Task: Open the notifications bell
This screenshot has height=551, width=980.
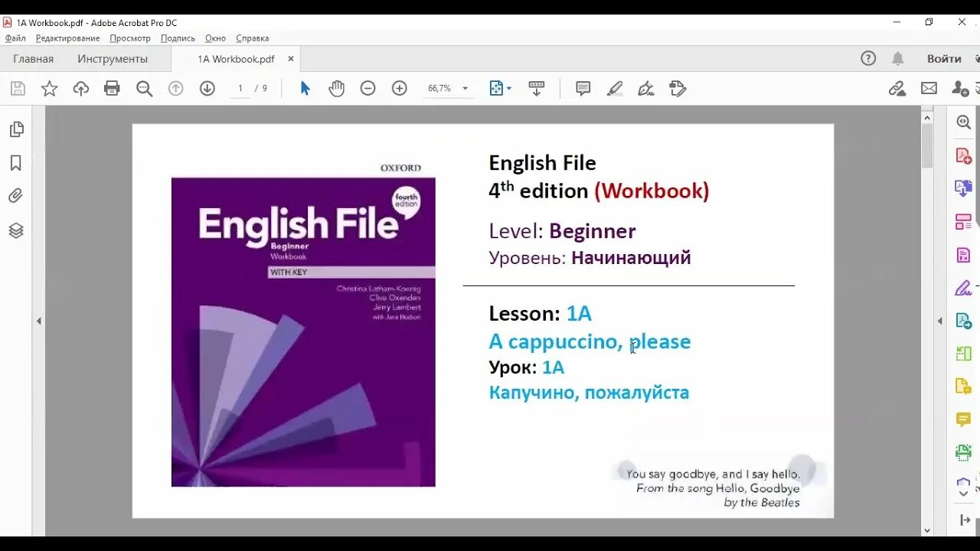Action: pos(898,58)
